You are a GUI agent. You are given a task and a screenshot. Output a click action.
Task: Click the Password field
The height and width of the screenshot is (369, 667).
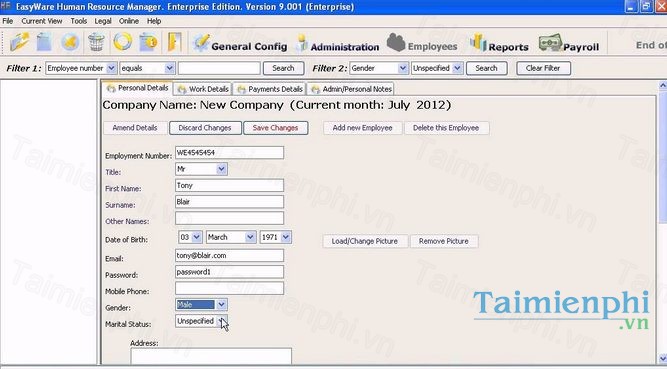229,272
